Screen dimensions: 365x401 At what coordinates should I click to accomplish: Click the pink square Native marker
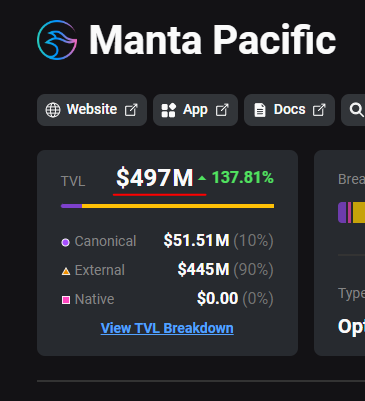[x=66, y=300]
